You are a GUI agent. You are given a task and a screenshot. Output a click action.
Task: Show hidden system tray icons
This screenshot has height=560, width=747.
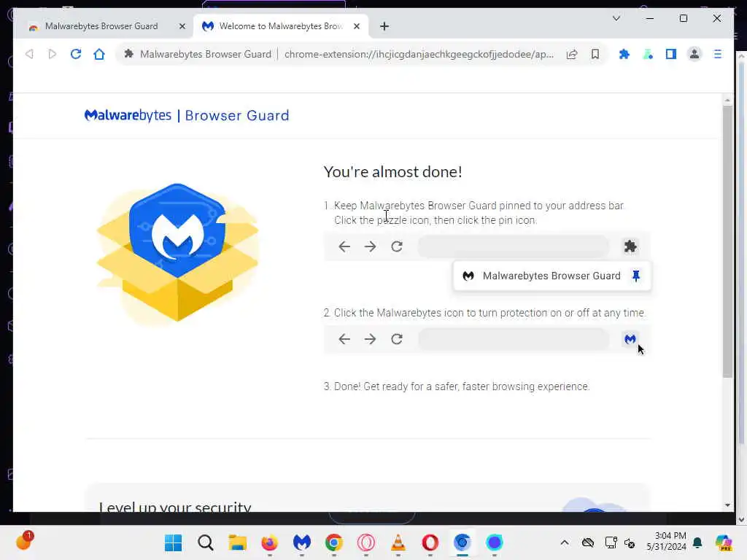coord(564,542)
